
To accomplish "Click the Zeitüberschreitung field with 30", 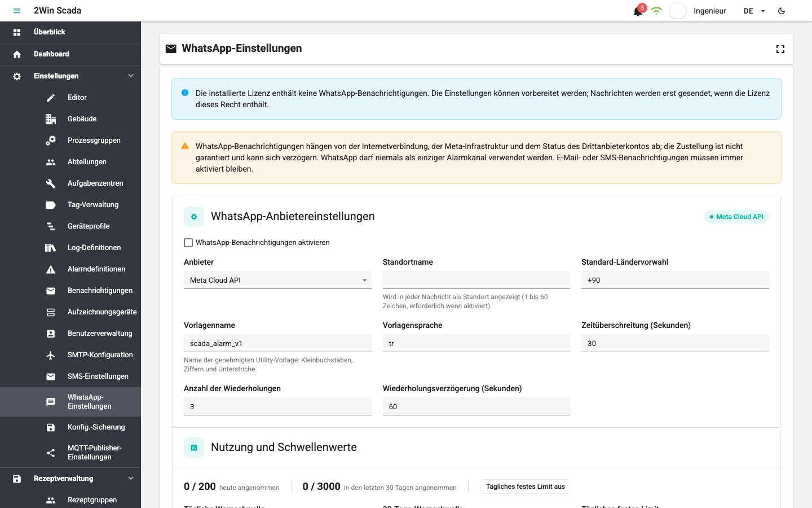I will point(675,343).
